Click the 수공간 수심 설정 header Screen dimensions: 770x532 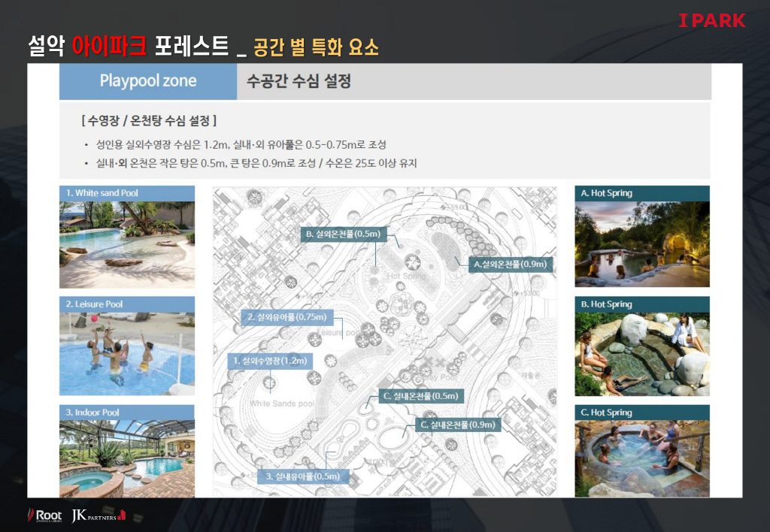click(299, 81)
